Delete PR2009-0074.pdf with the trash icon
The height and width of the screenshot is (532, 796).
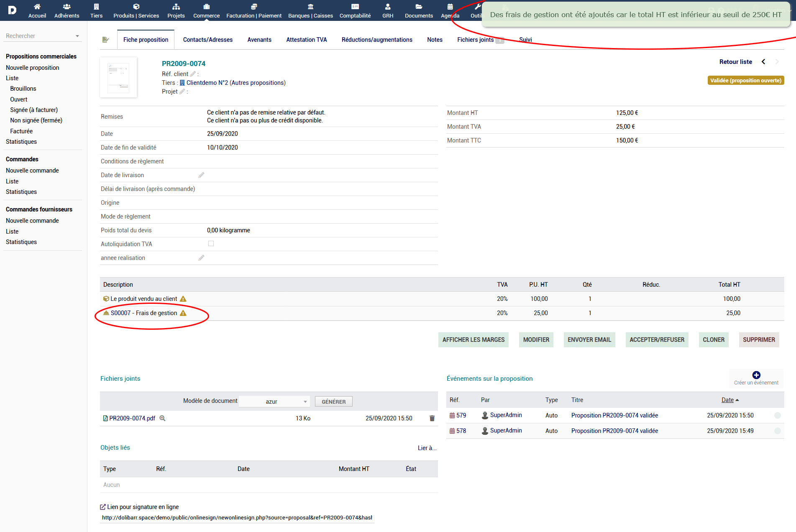tap(432, 418)
